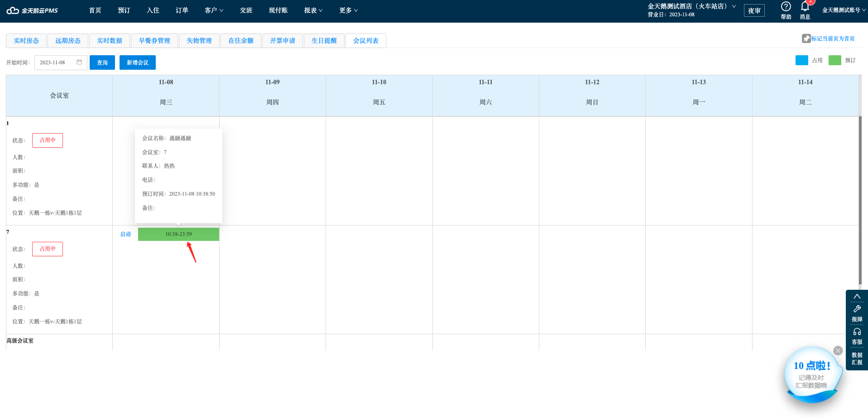
Task: Click the 新增会议 button
Action: click(x=138, y=62)
